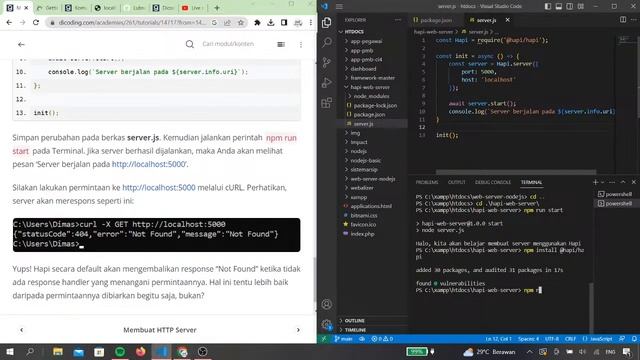Open File Explorer from the taskbar
The width and height of the screenshot is (640, 360).
point(58,351)
